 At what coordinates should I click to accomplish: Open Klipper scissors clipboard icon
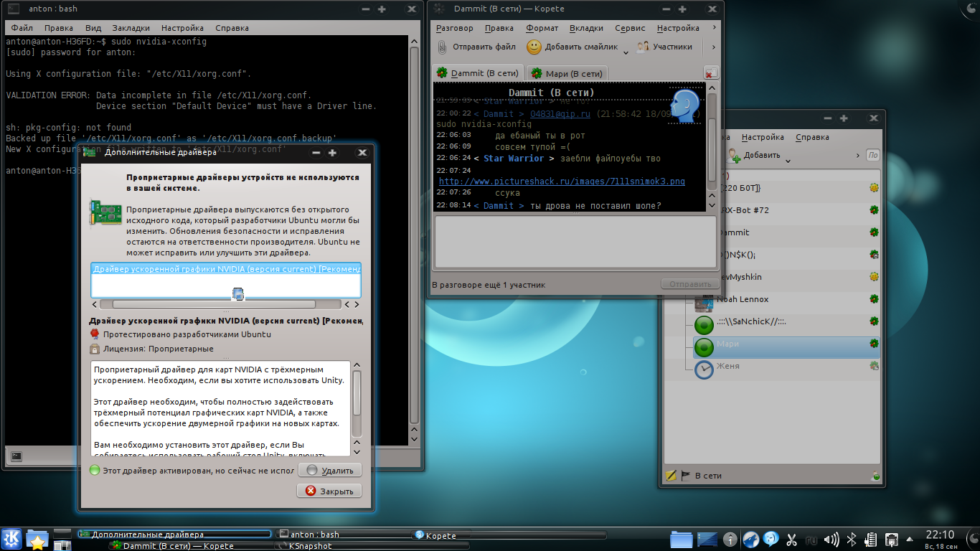coord(792,540)
